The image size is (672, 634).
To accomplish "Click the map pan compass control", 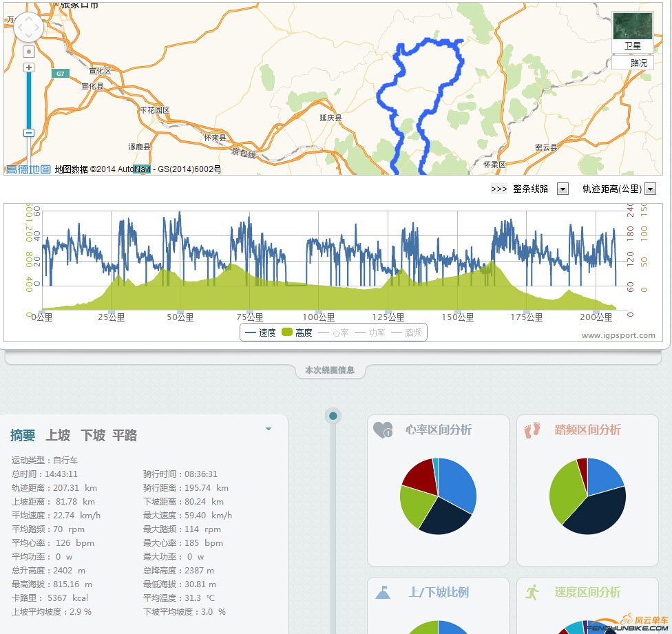I will tap(28, 26).
